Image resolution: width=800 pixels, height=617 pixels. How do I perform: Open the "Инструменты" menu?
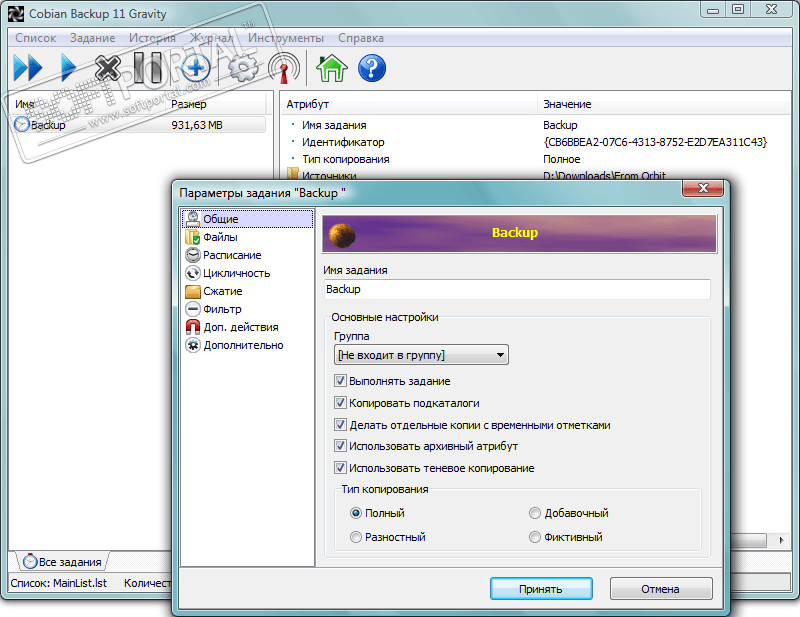tap(286, 38)
